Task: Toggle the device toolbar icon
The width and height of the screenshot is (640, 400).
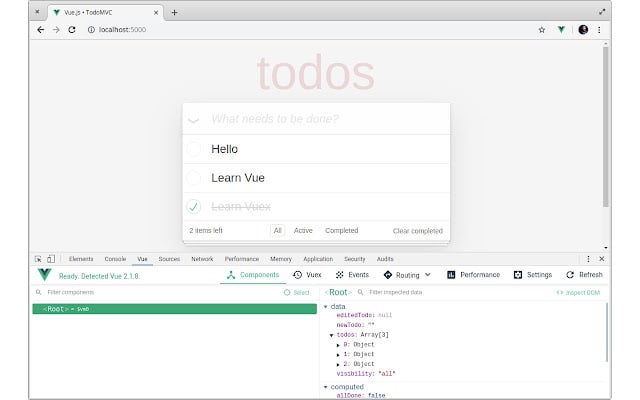Action: coord(51,259)
